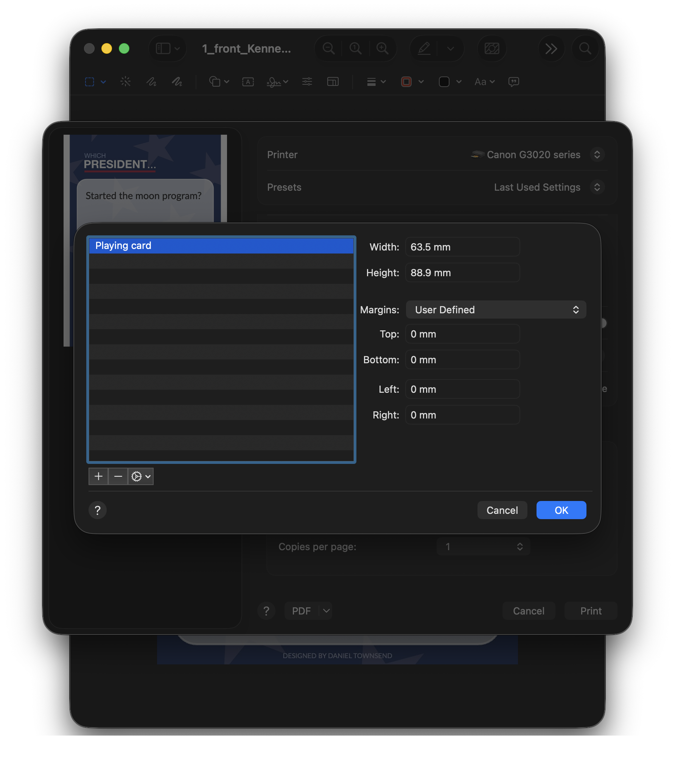Click the PDF button
This screenshot has width=675, height=784.
pyautogui.click(x=302, y=611)
